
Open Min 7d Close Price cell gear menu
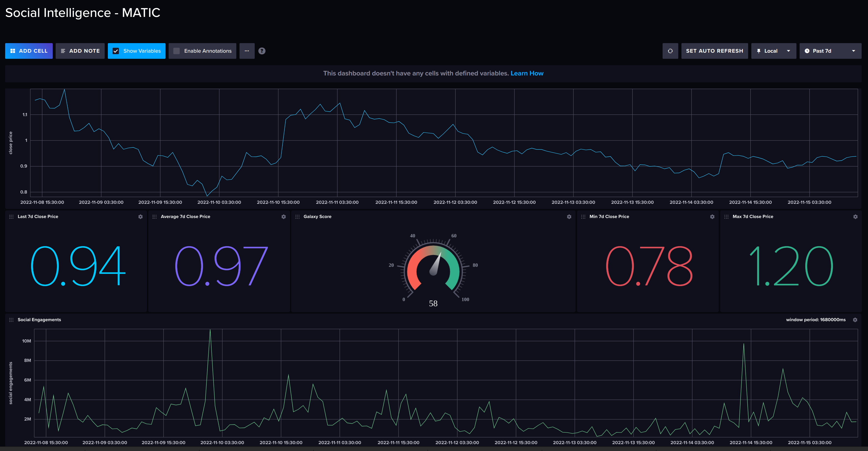[x=712, y=217]
